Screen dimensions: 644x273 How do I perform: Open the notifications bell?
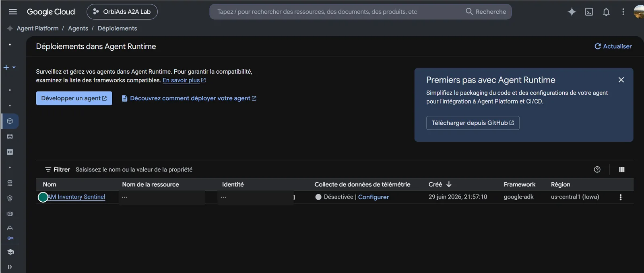[x=606, y=12]
